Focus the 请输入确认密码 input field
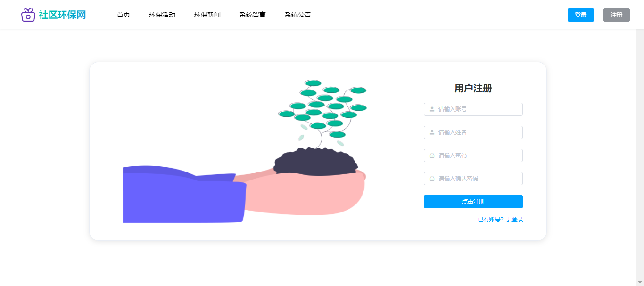 (473, 179)
